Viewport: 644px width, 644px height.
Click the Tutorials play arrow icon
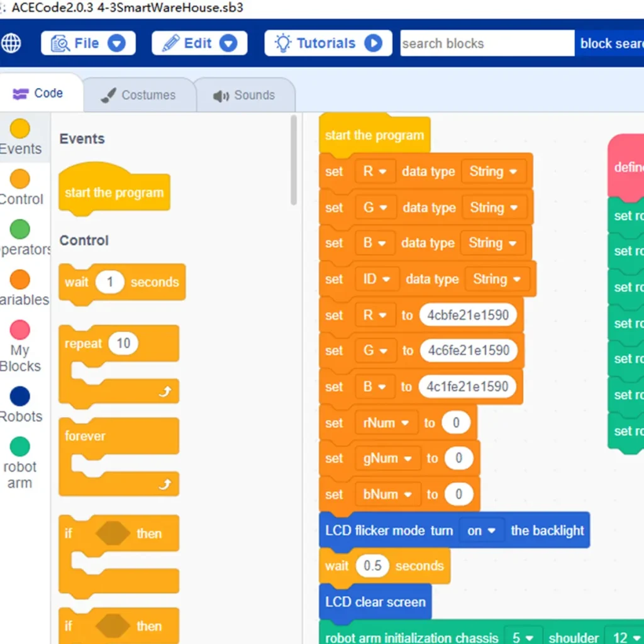[x=374, y=43]
